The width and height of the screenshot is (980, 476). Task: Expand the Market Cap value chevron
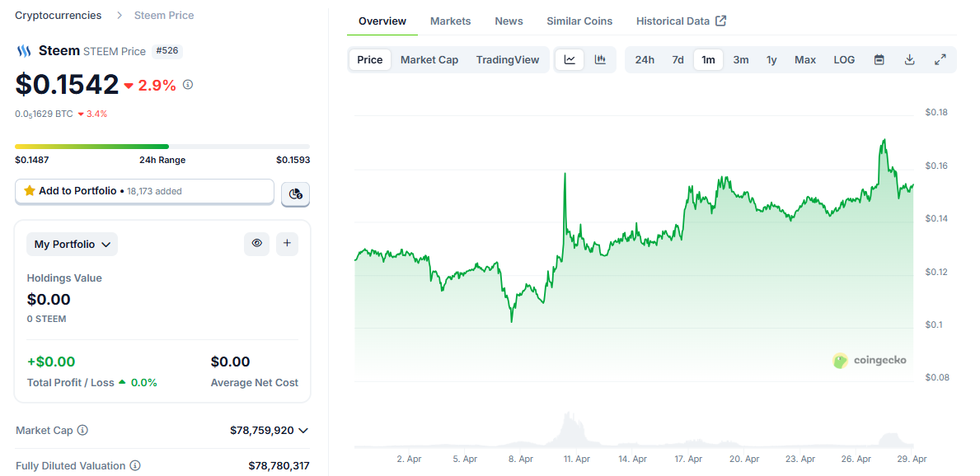[x=303, y=431]
